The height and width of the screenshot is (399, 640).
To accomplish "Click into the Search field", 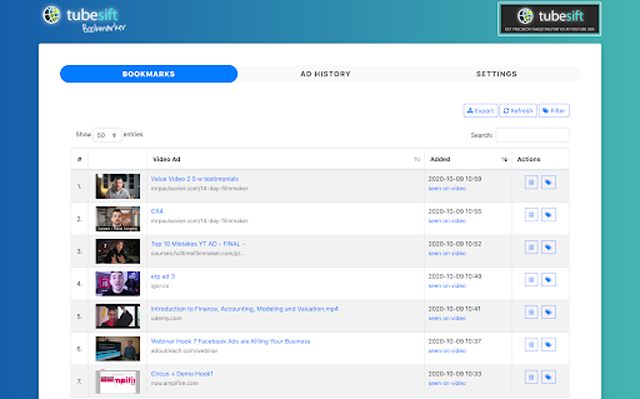I will [532, 135].
